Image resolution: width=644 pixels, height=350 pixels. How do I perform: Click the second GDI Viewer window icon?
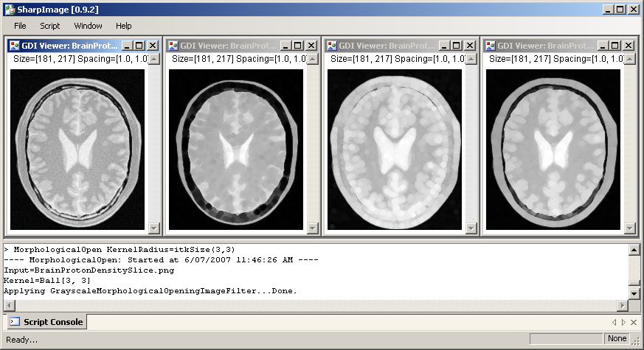pos(173,46)
